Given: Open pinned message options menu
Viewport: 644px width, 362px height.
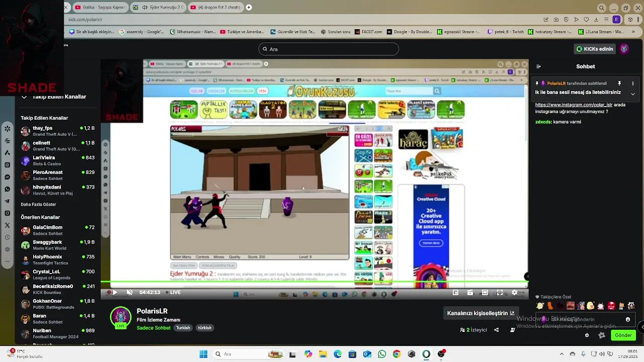Looking at the screenshot, I should [633, 83].
